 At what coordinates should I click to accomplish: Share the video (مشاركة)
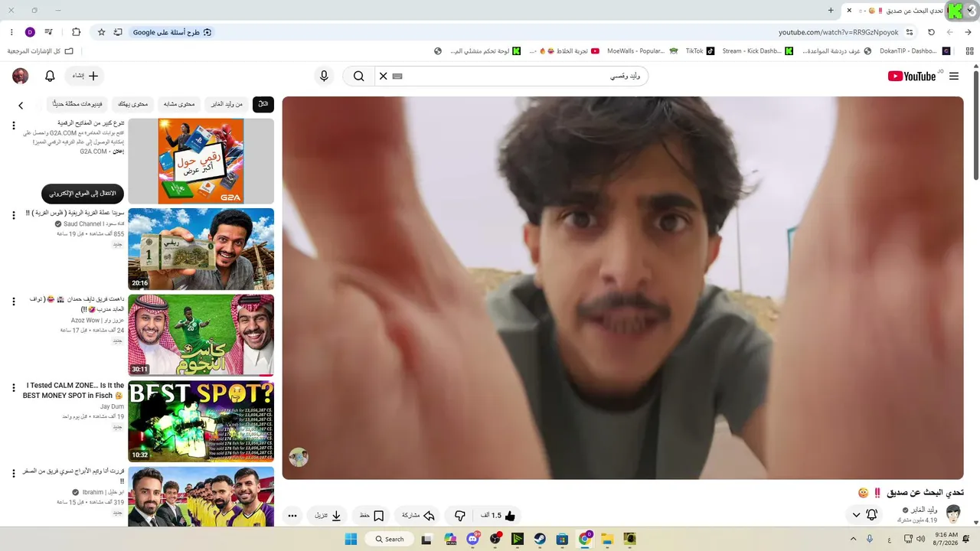pyautogui.click(x=419, y=516)
